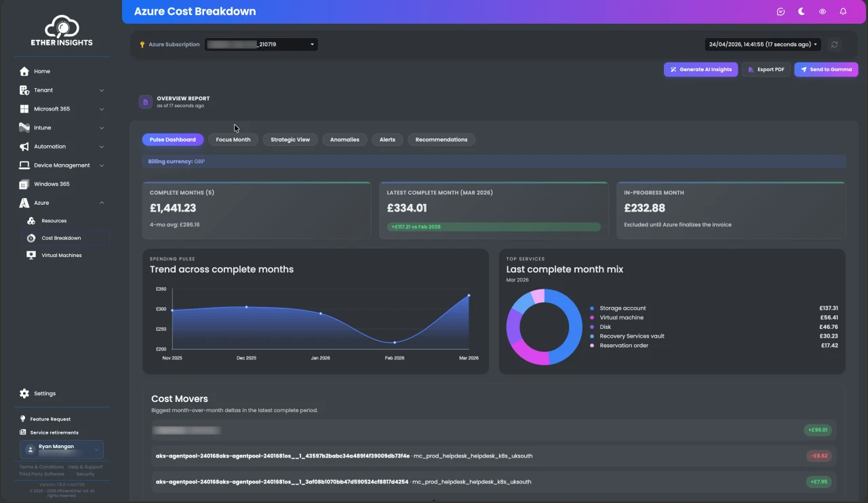
Task: Click the Cost Breakdown icon
Action: [x=31, y=238]
